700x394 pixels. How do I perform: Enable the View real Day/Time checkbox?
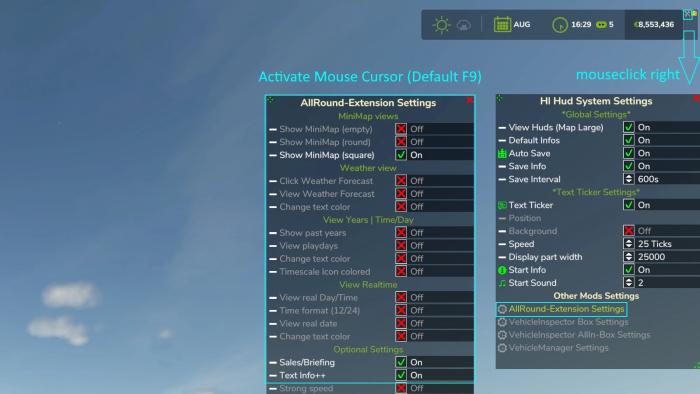click(401, 297)
